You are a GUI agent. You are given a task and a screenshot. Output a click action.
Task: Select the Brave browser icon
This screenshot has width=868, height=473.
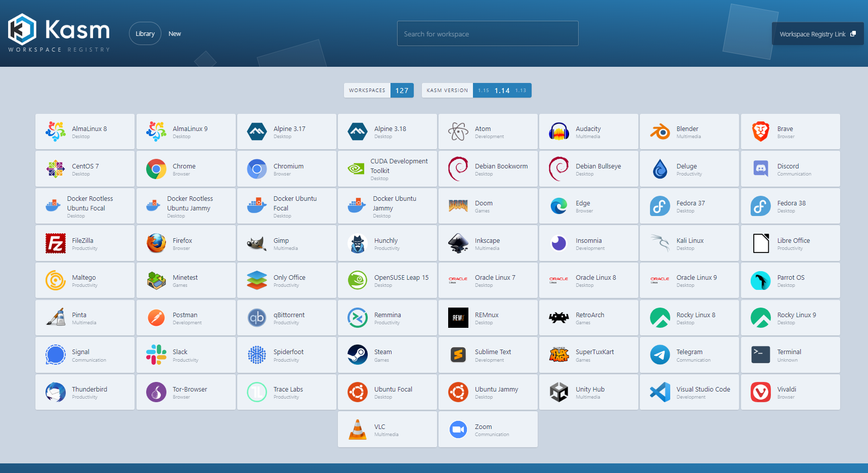click(x=761, y=132)
